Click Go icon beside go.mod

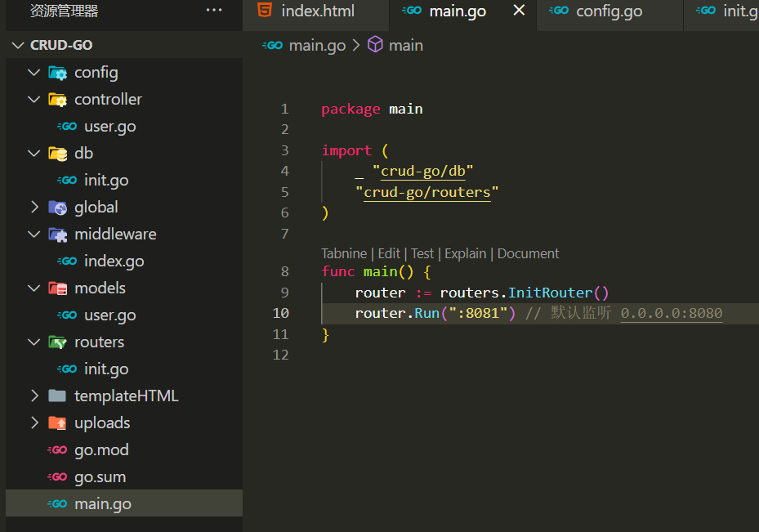(57, 449)
